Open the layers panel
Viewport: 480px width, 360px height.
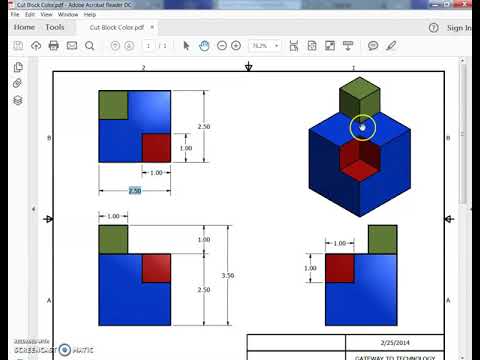click(18, 100)
